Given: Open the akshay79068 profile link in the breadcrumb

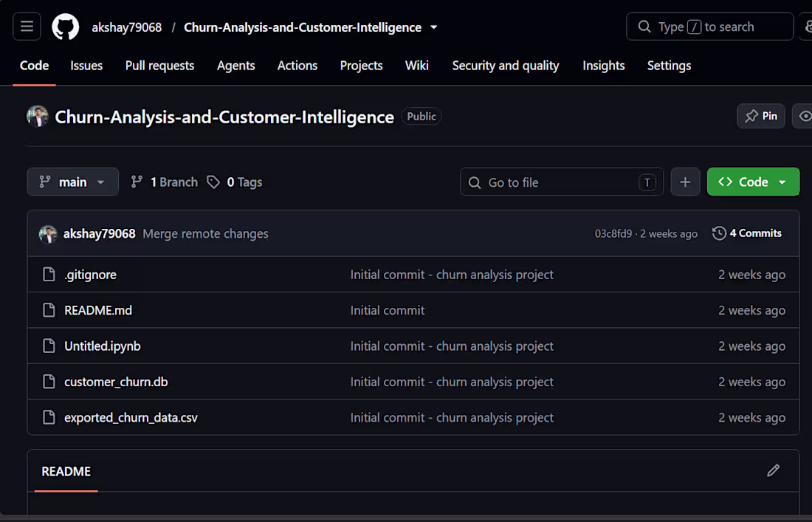Looking at the screenshot, I should tap(127, 27).
